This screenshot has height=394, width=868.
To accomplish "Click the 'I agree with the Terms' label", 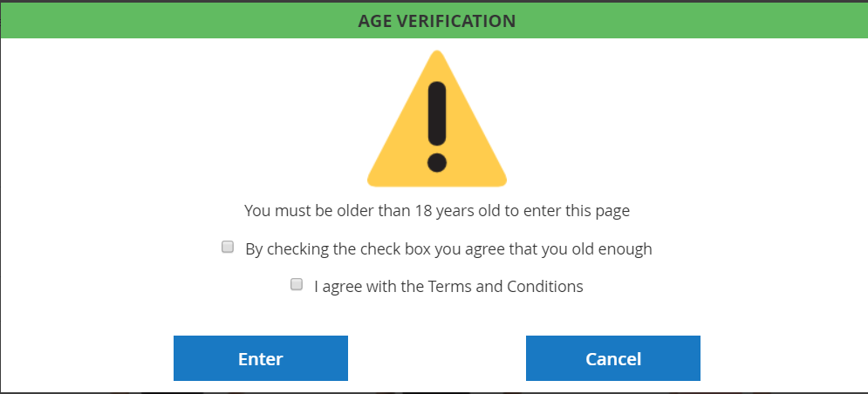I will click(448, 286).
